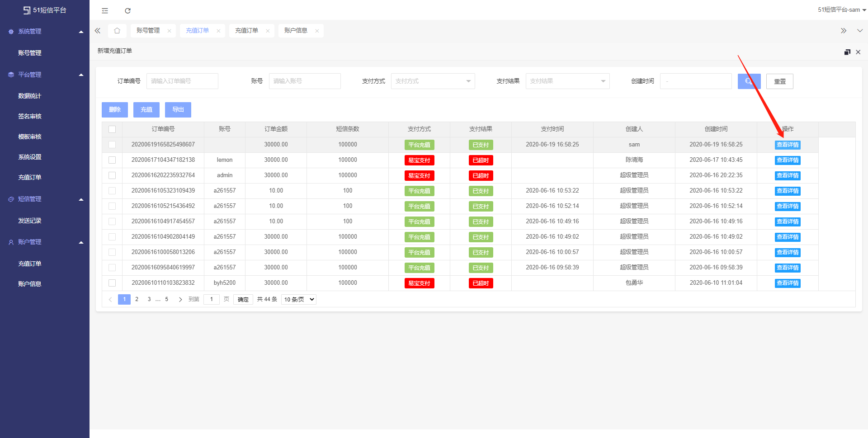Close the 账户信息 tab
The width and height of the screenshot is (868, 438).
(317, 31)
